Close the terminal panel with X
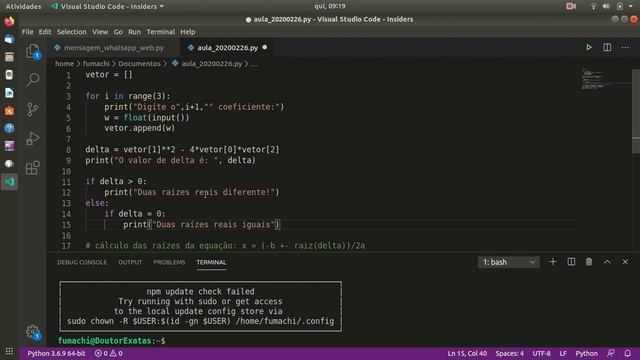The width and height of the screenshot is (640, 360). click(625, 262)
